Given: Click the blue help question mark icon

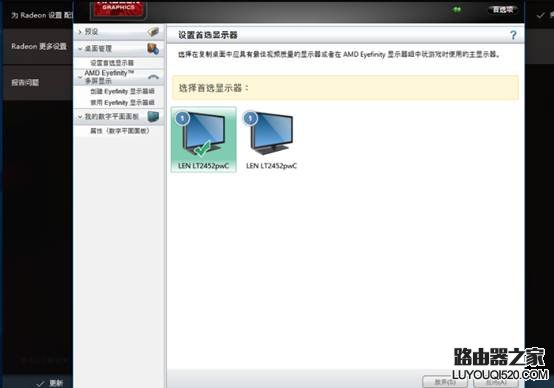Looking at the screenshot, I should (x=513, y=35).
